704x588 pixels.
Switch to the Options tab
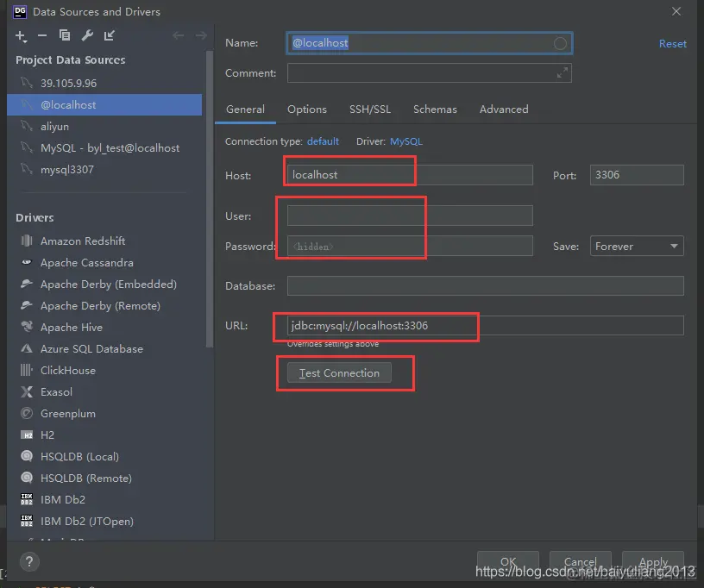307,109
